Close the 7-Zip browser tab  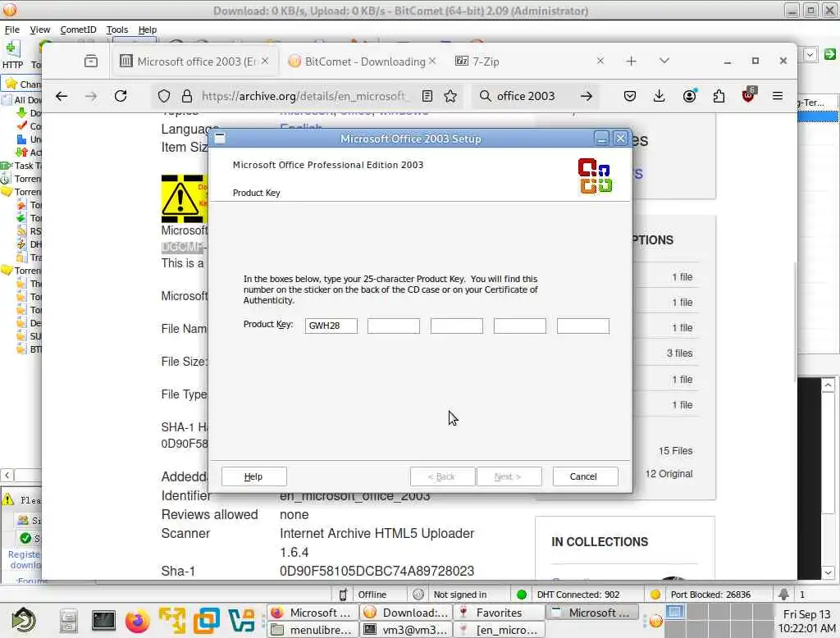[600, 61]
